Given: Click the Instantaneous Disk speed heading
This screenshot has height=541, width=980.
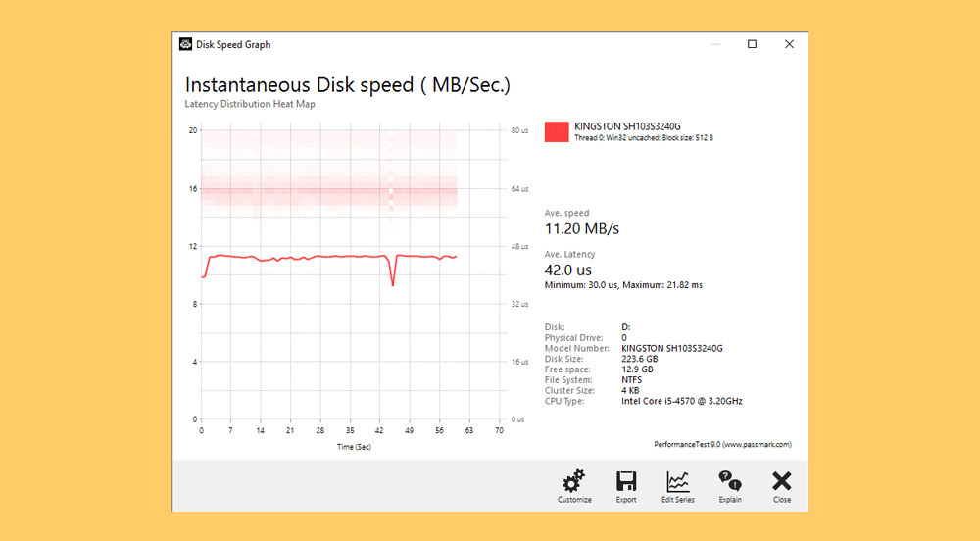Looking at the screenshot, I should coord(347,85).
